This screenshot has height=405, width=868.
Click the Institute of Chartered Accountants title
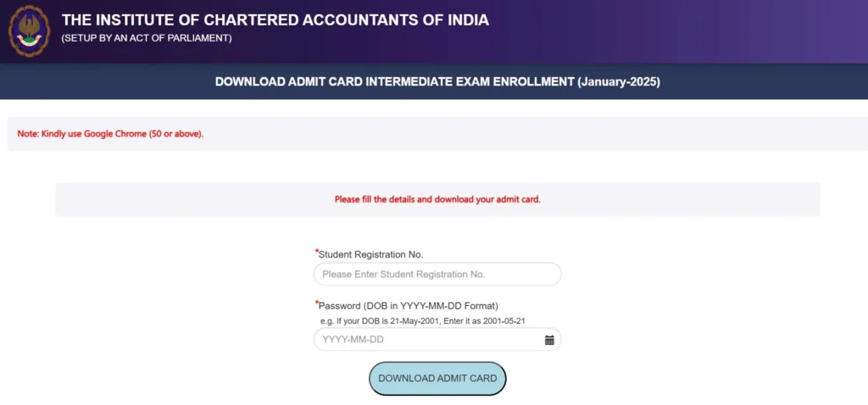275,19
